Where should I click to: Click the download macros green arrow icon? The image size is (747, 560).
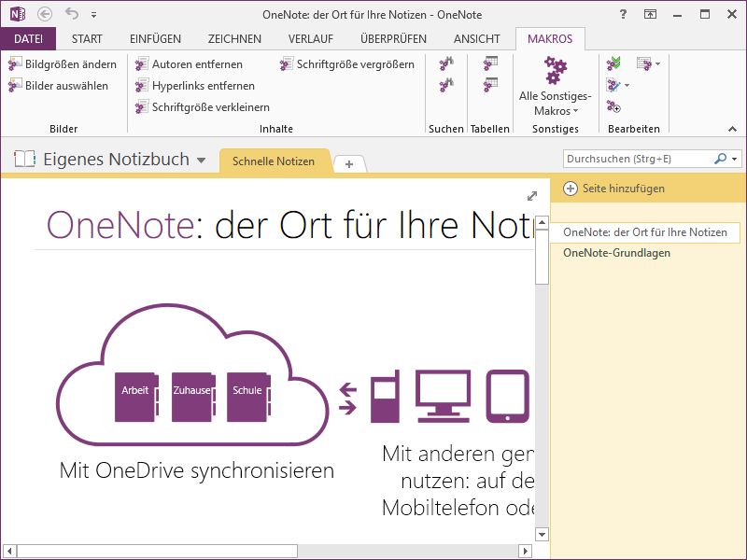(x=613, y=63)
